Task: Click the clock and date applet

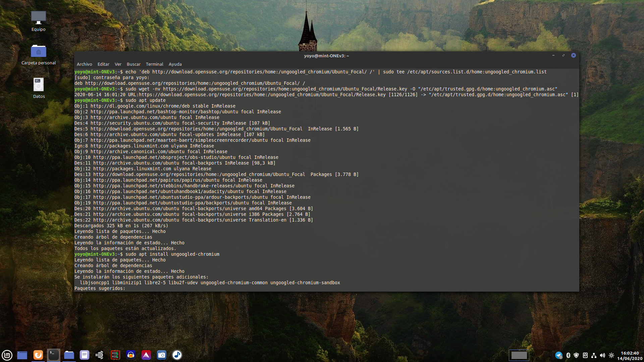Action: point(630,355)
